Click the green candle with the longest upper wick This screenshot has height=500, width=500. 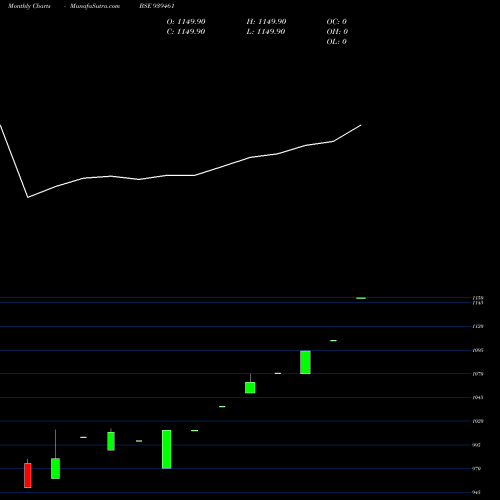(x=55, y=468)
